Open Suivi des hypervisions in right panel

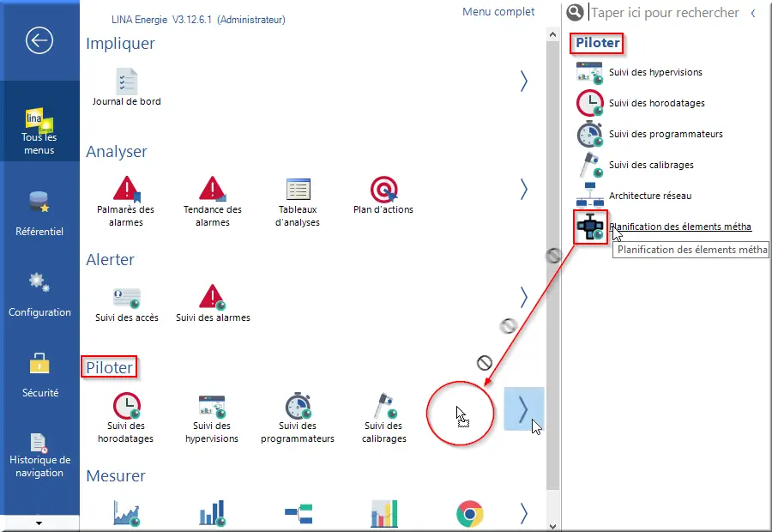click(639, 72)
